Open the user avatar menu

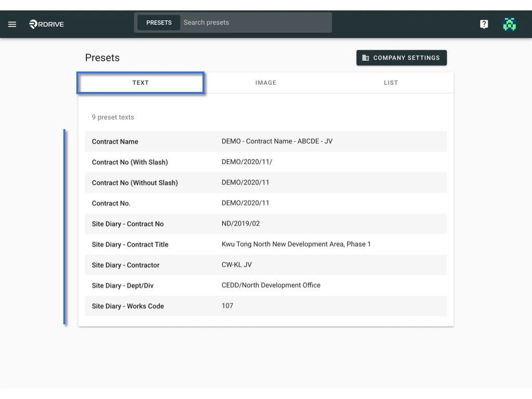[509, 24]
